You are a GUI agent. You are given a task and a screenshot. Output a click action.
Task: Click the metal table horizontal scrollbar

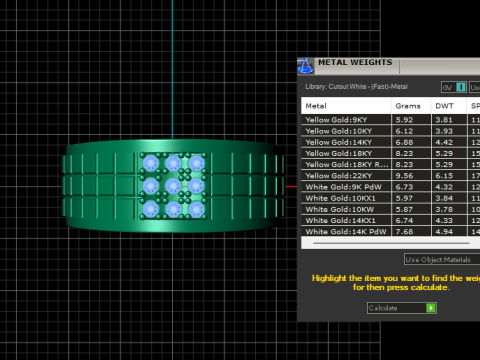391,243
